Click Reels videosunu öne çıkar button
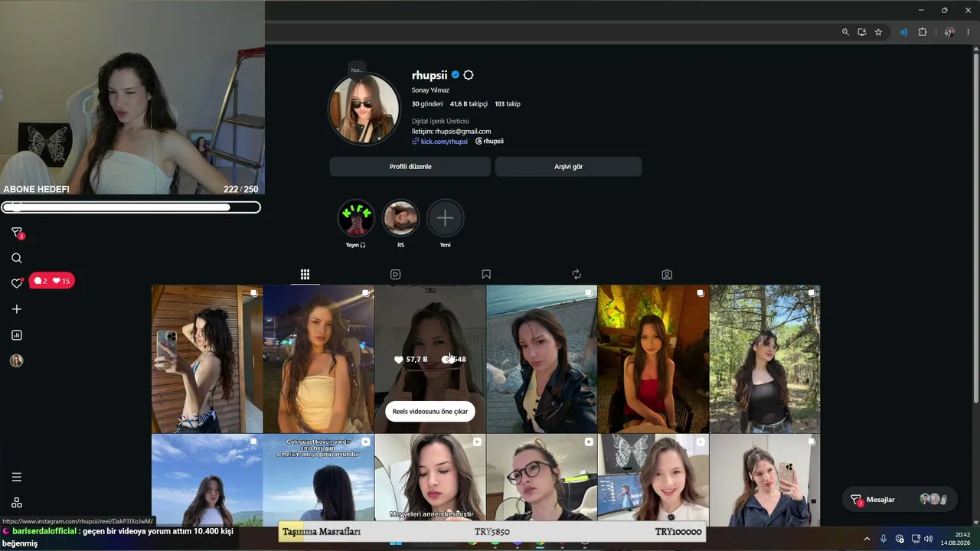The image size is (980, 551). click(430, 411)
